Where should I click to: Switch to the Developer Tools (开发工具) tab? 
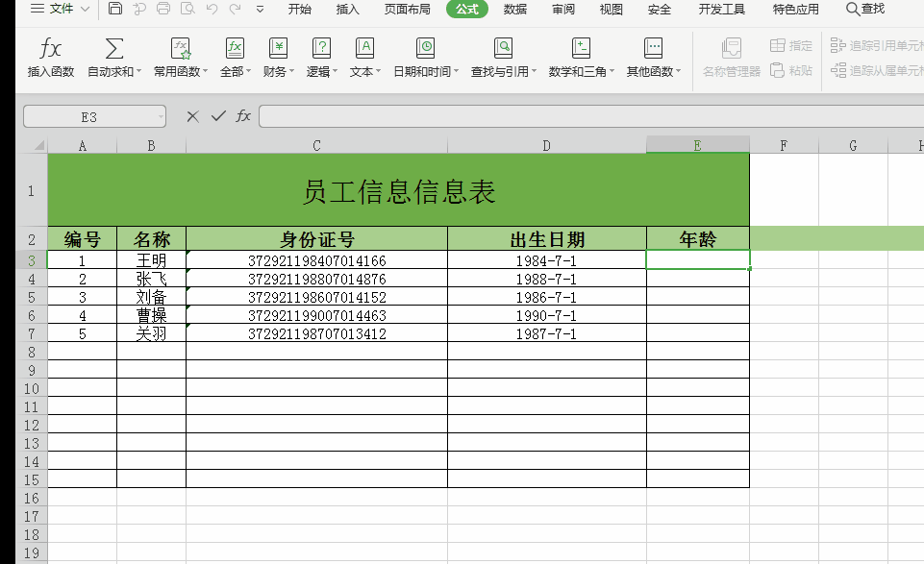721,9
